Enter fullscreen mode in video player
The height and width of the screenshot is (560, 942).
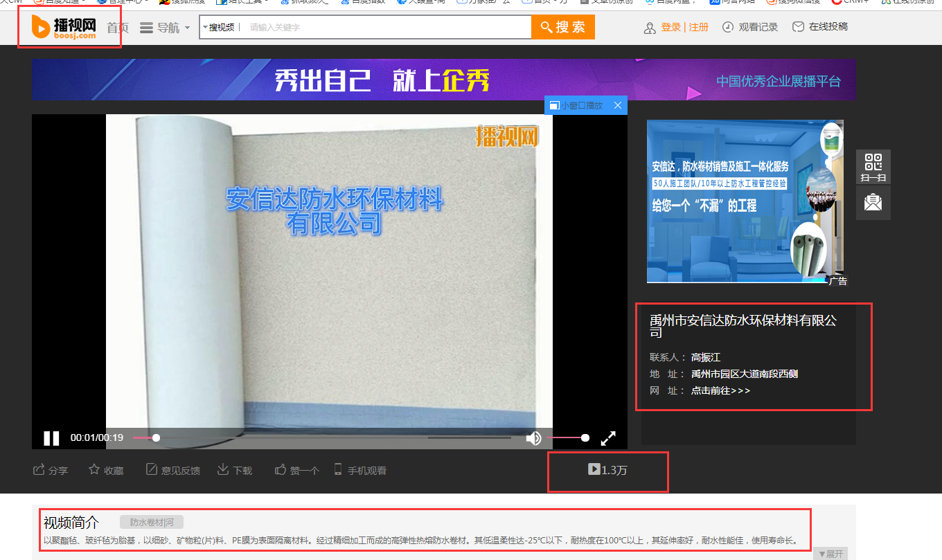click(608, 438)
